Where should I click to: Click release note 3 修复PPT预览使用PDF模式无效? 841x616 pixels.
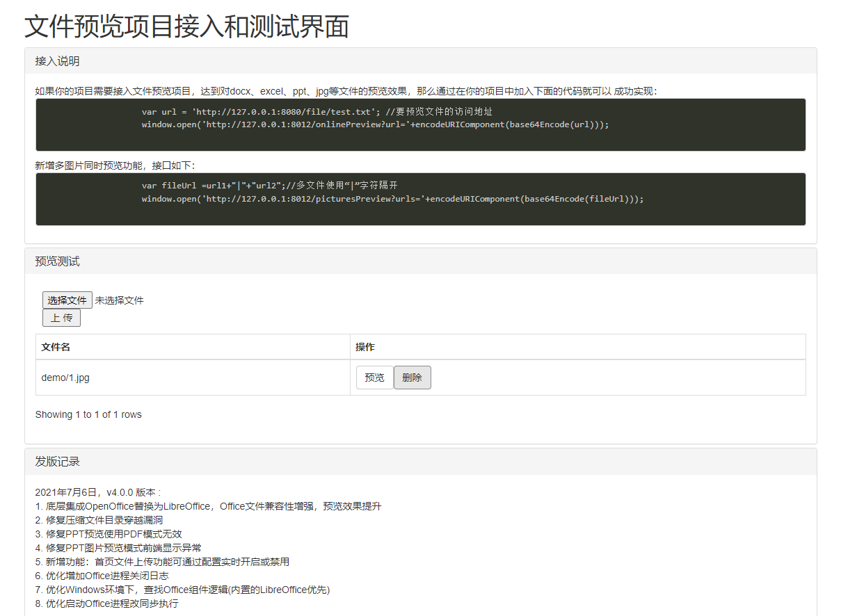pos(109,534)
